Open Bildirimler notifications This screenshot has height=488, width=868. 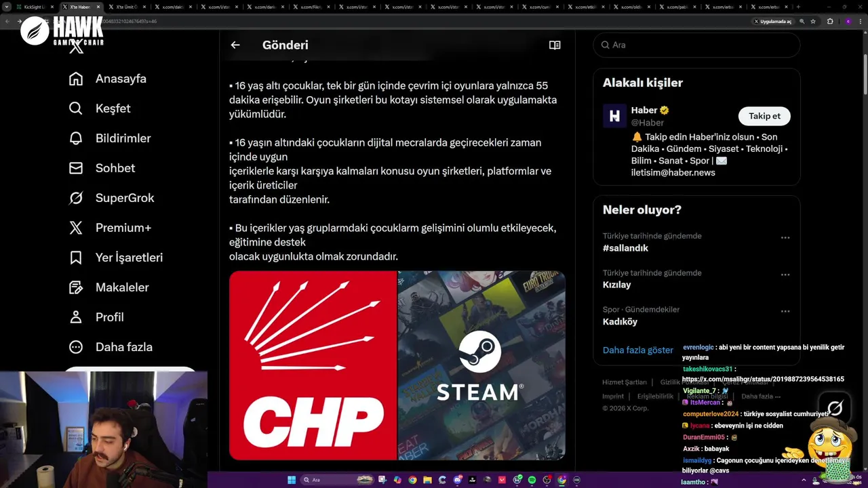[110, 138]
